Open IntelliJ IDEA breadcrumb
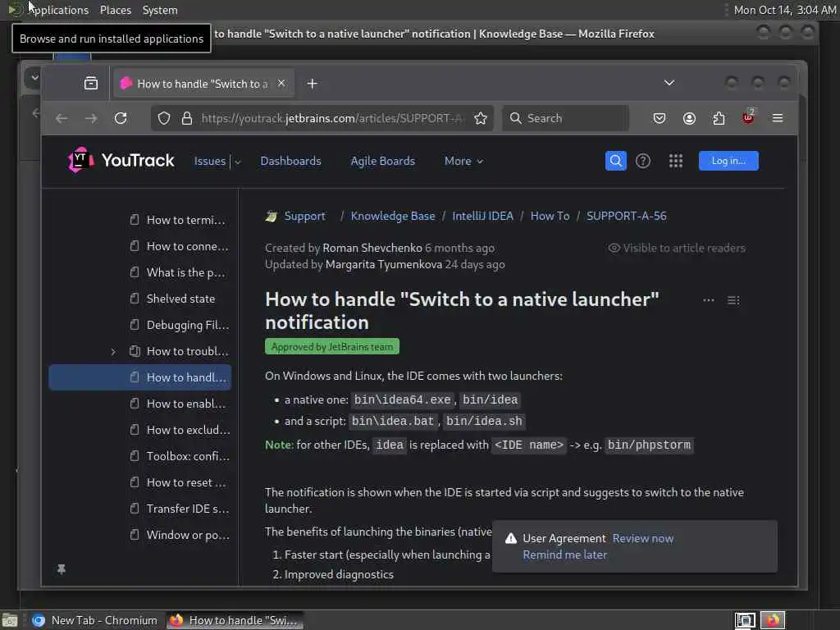Screen dimensions: 840x630 click(x=482, y=216)
